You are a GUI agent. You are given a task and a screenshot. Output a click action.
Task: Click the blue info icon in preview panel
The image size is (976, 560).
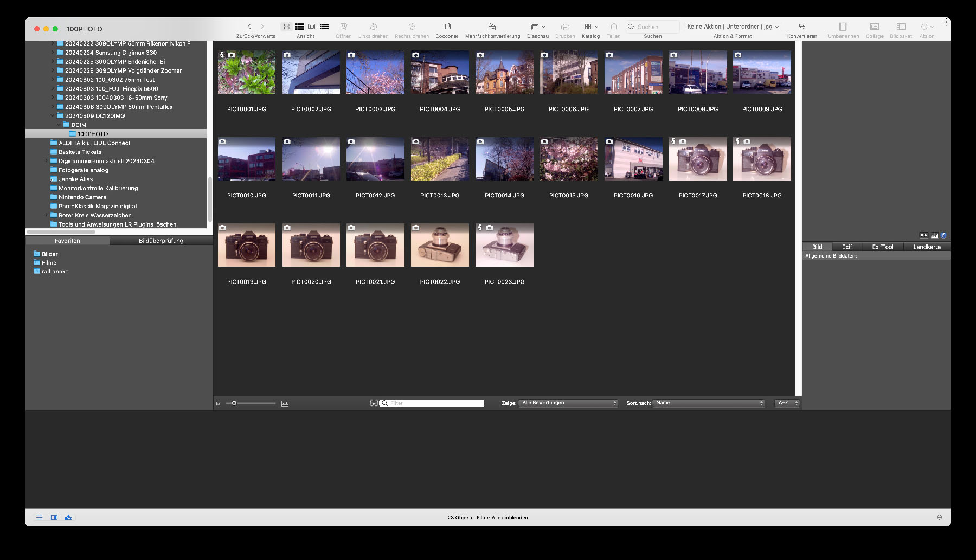coord(943,235)
